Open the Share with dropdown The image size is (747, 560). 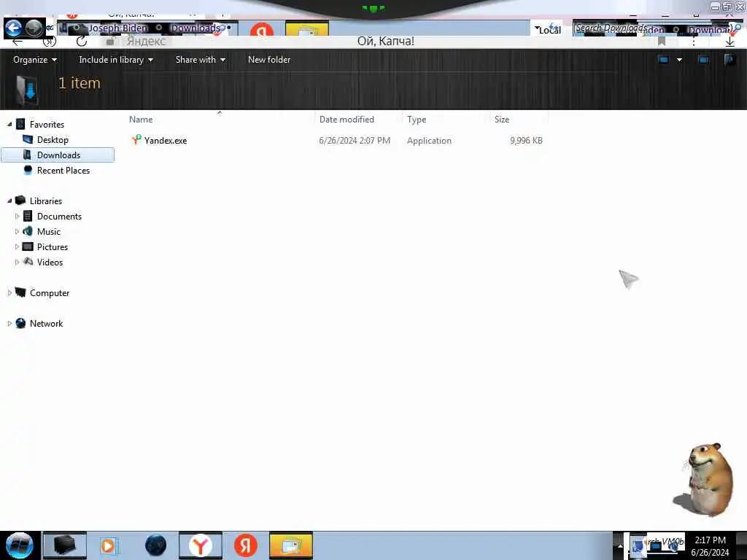click(x=200, y=60)
